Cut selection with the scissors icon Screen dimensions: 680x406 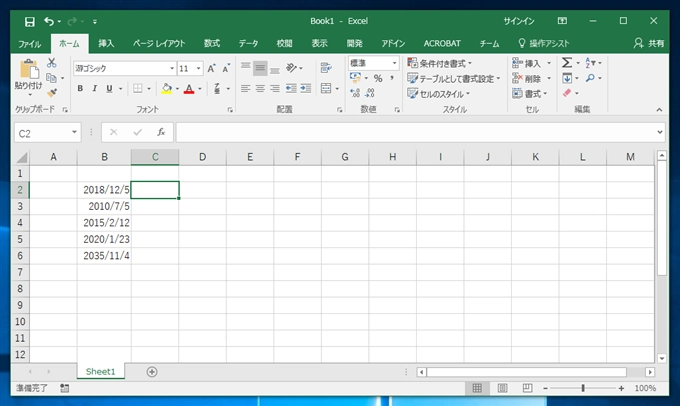[x=52, y=63]
